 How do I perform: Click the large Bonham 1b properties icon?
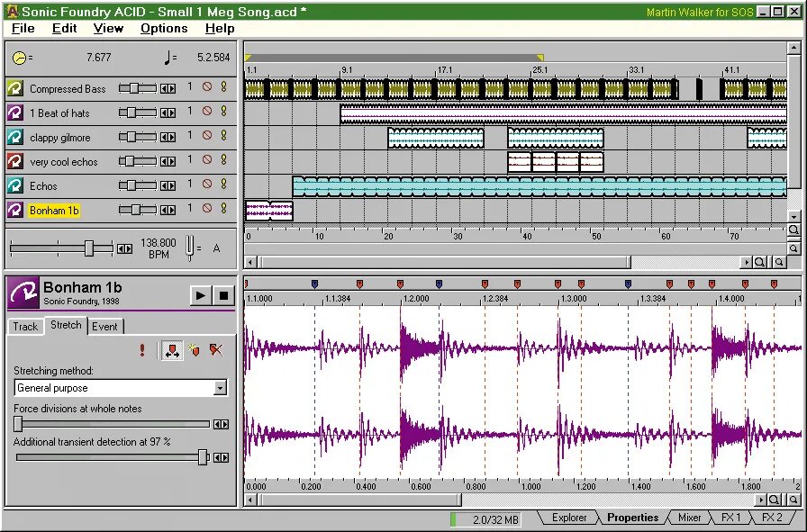click(x=23, y=293)
